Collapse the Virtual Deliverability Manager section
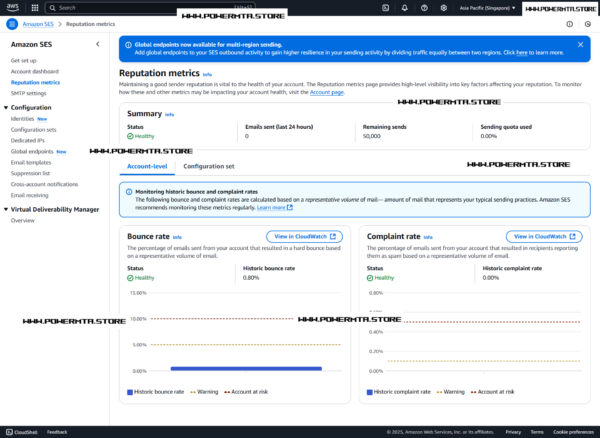 click(6, 210)
